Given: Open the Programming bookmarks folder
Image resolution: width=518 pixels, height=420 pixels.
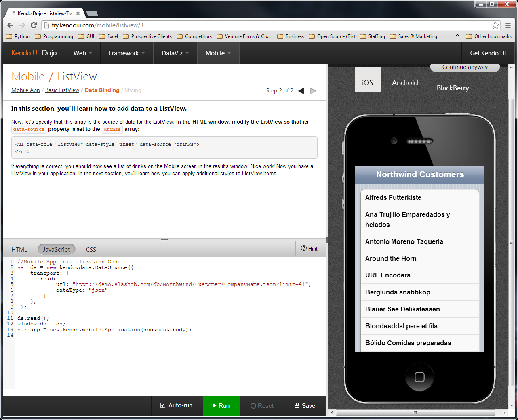Looking at the screenshot, I should click(x=54, y=36).
